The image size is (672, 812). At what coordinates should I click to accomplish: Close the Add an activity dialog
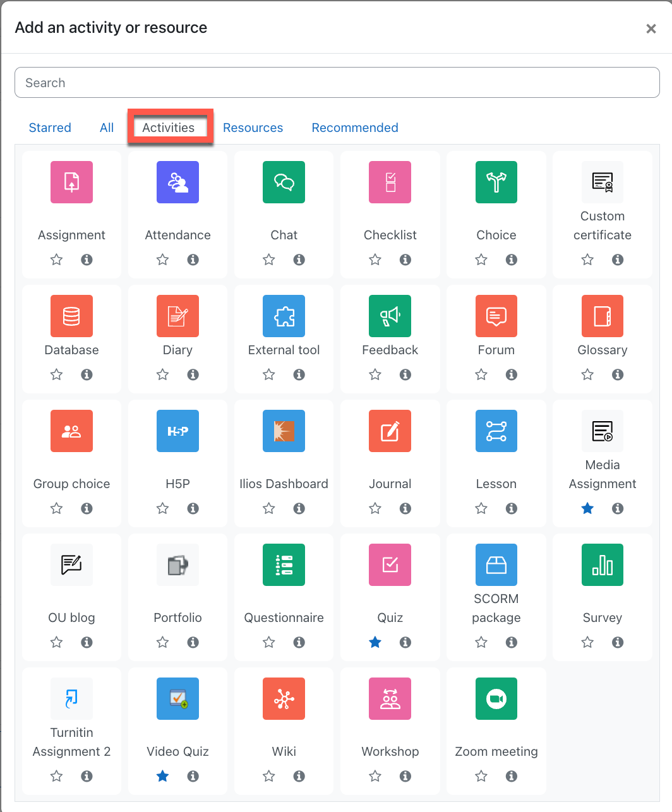[651, 28]
